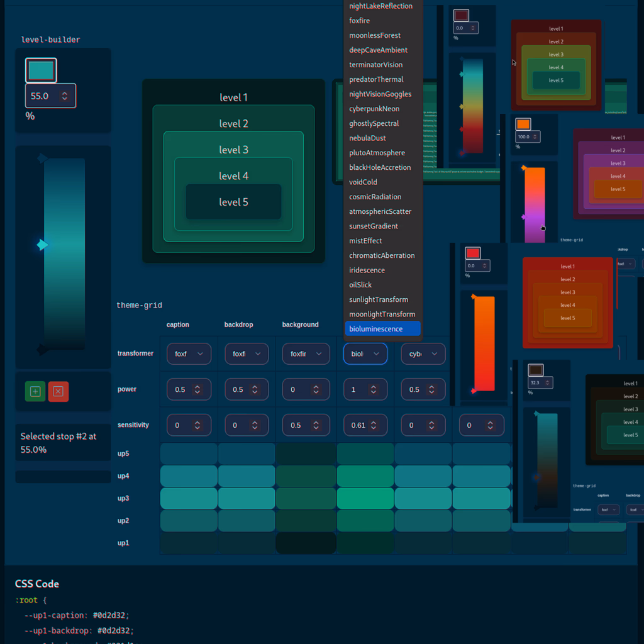Expand the background transformer dropdown
Viewport: 644px width, 644px height.
[x=306, y=354]
